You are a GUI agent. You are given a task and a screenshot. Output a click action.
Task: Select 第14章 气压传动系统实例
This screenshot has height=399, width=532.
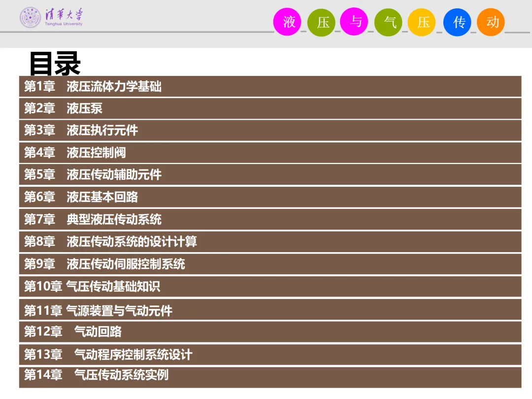tap(270, 377)
